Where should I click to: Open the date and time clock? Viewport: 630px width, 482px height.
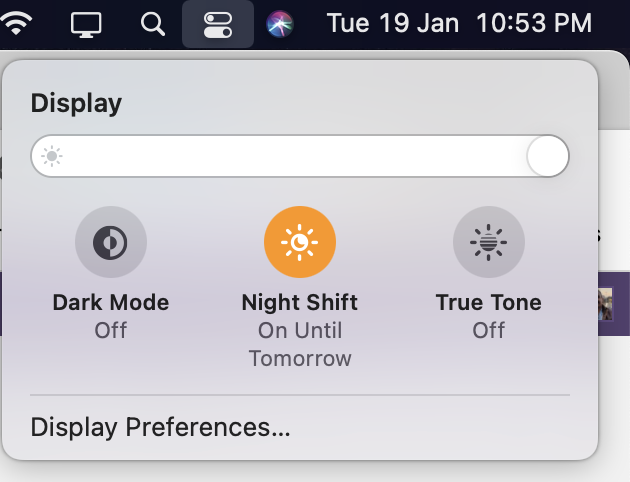point(459,23)
